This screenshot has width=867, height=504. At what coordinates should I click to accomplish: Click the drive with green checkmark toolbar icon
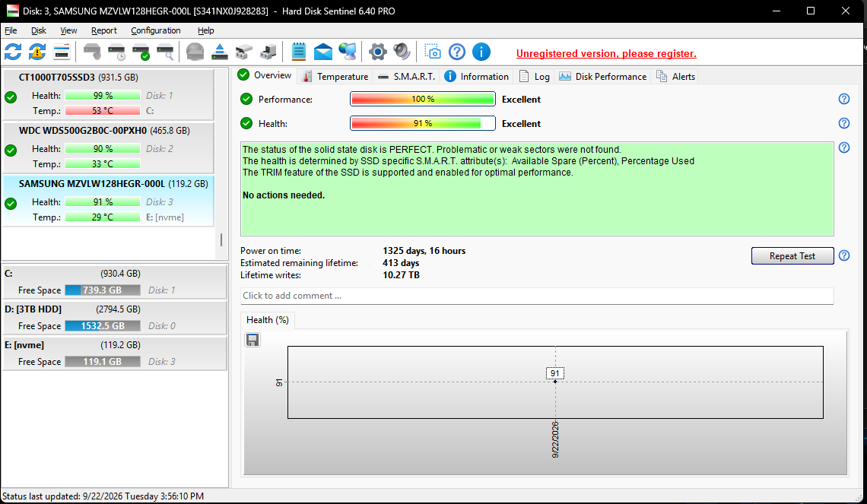(x=141, y=52)
